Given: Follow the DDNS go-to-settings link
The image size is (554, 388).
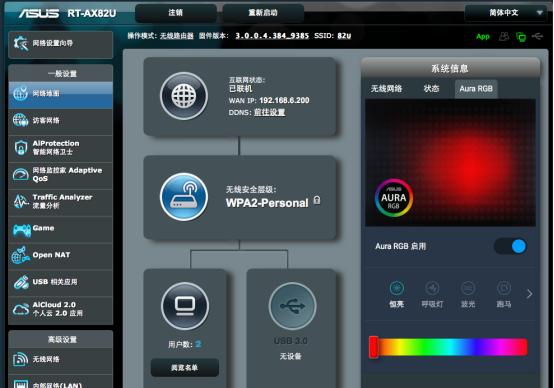Looking at the screenshot, I should [270, 112].
